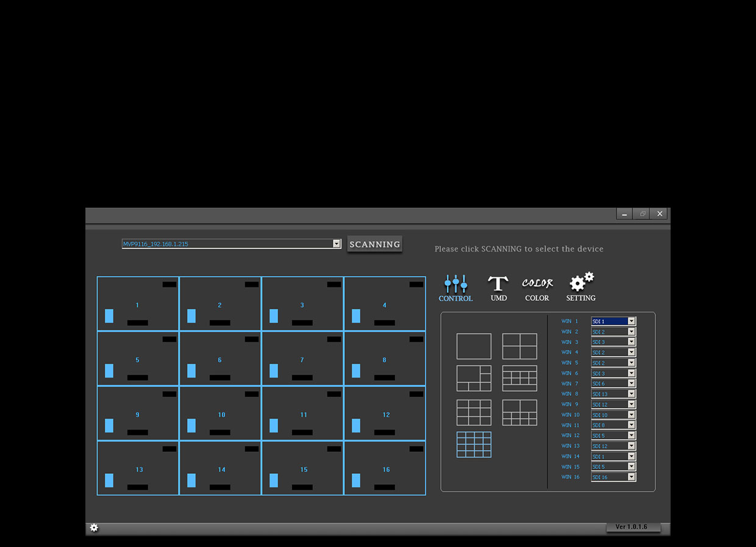The image size is (756, 547).
Task: Choose the layout with wide top and bottom rows
Action: [519, 378]
